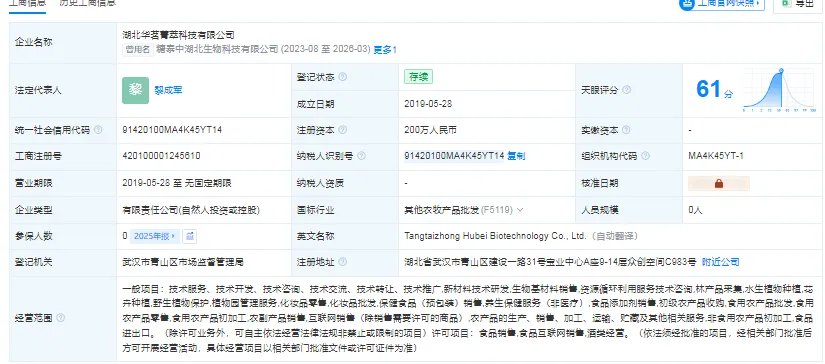The image size is (825, 364).
Task: Click the help icon beside 天眼评分
Action: pyautogui.click(x=627, y=90)
